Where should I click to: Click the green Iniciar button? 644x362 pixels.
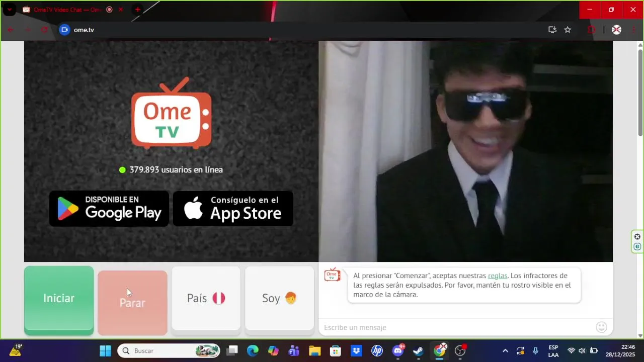point(59,300)
